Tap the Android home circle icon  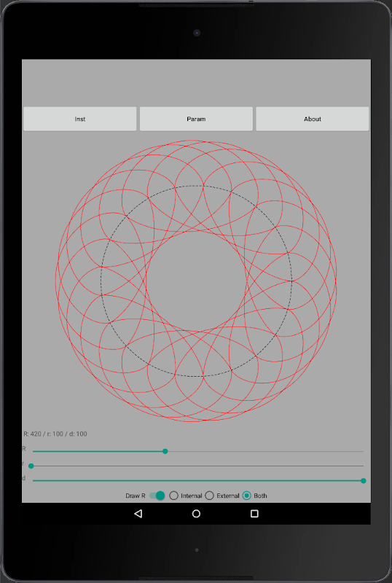[x=196, y=514]
